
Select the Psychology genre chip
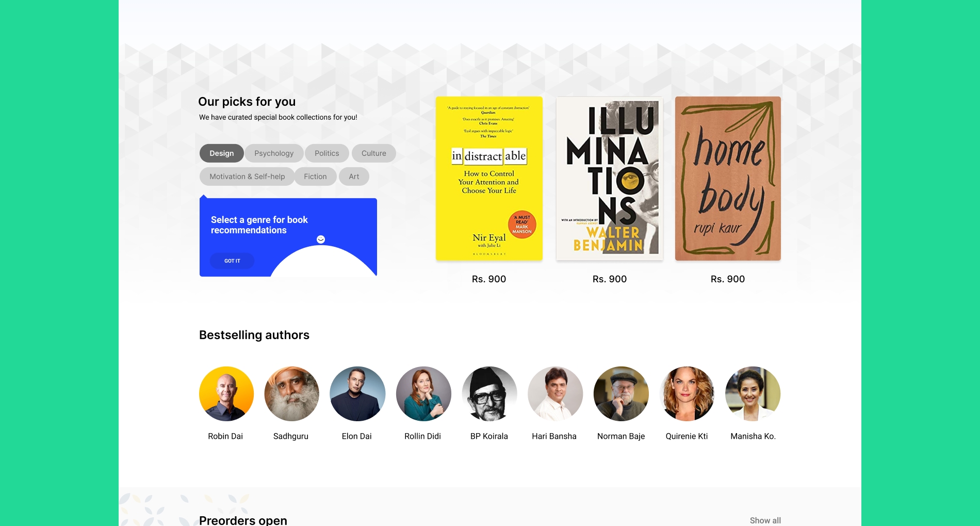[274, 153]
